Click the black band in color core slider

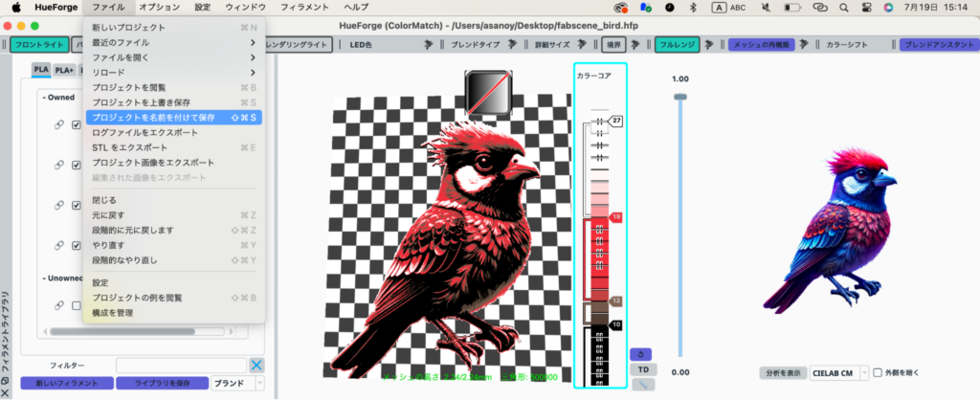pos(599,356)
